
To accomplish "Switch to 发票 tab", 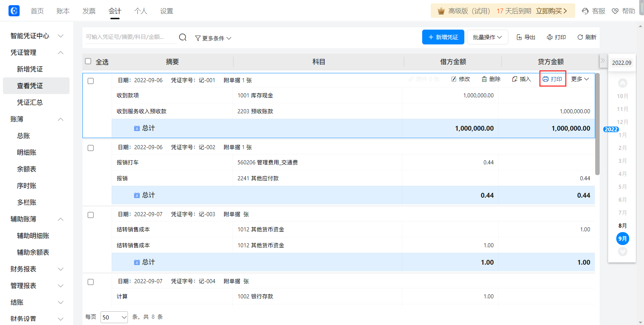I will (89, 11).
